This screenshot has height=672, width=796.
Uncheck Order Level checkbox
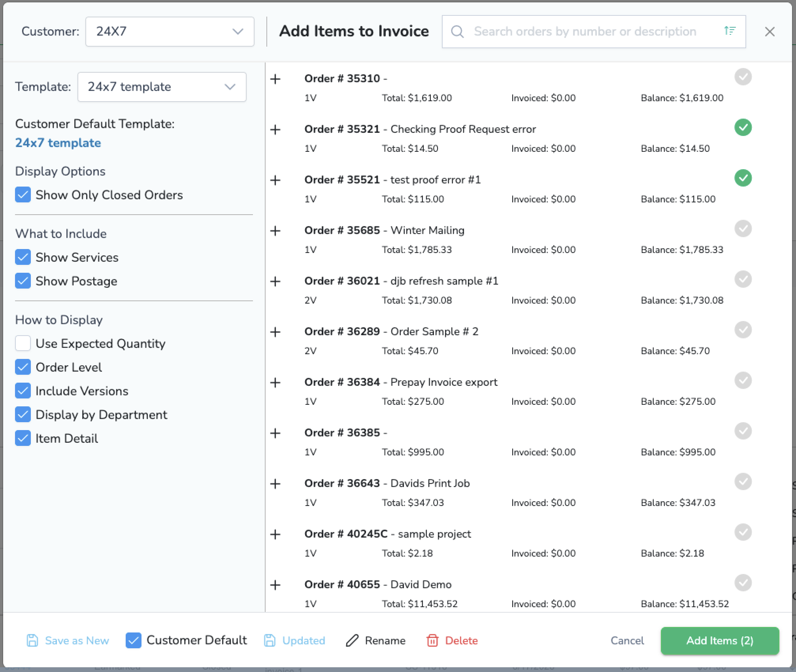point(23,367)
